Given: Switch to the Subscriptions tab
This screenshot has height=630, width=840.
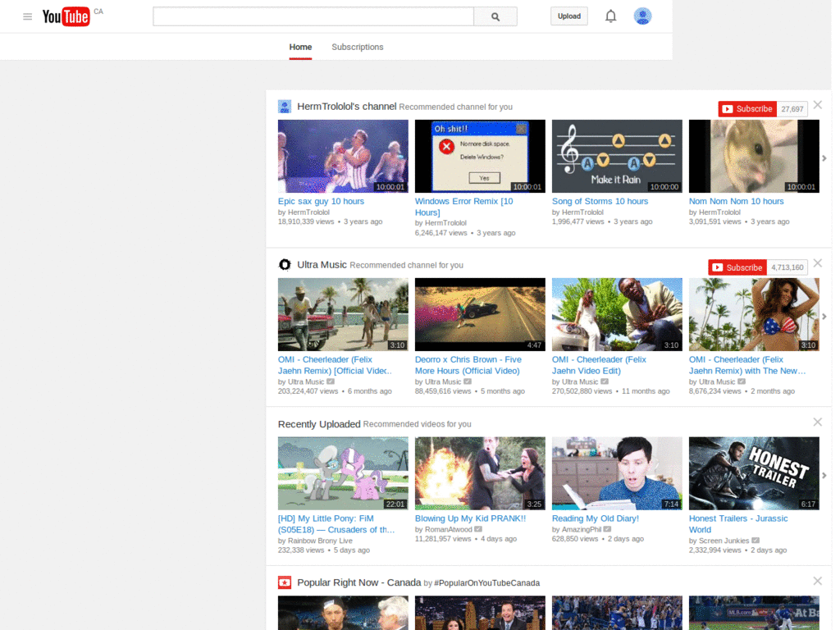Looking at the screenshot, I should (x=358, y=47).
